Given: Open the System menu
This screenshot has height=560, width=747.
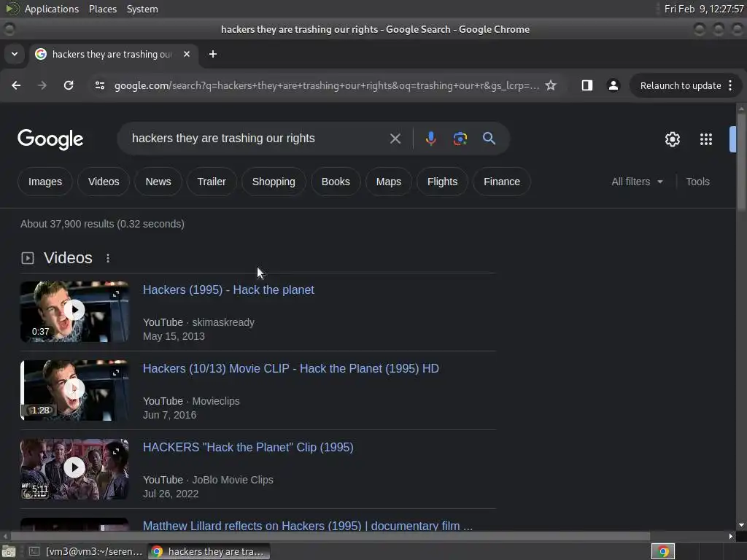Looking at the screenshot, I should 142,9.
